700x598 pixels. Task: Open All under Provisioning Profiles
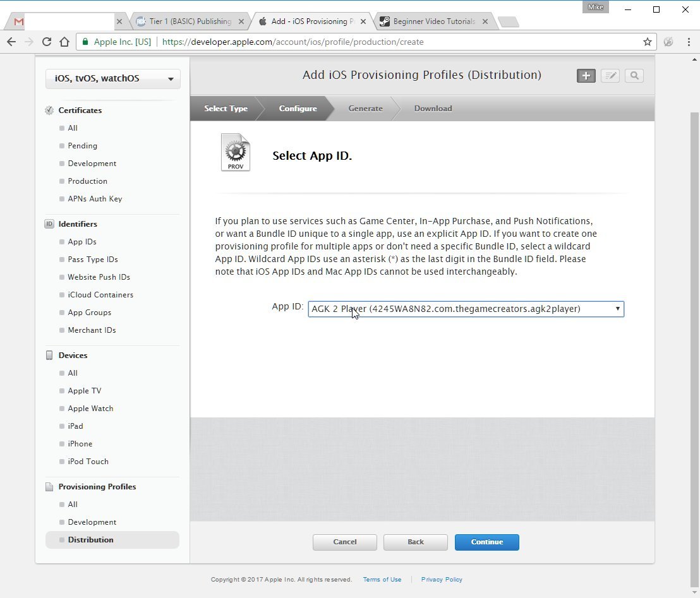72,505
